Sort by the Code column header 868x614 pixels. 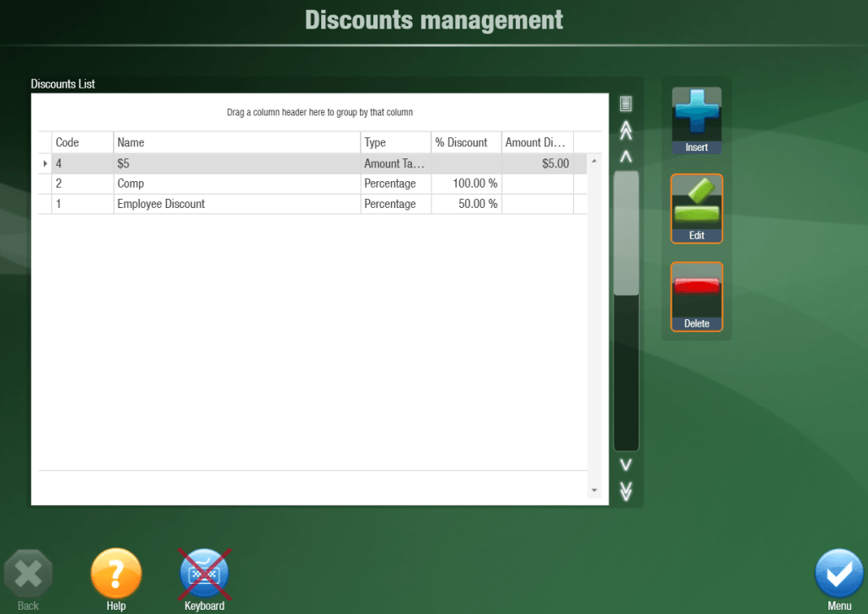pos(82,141)
